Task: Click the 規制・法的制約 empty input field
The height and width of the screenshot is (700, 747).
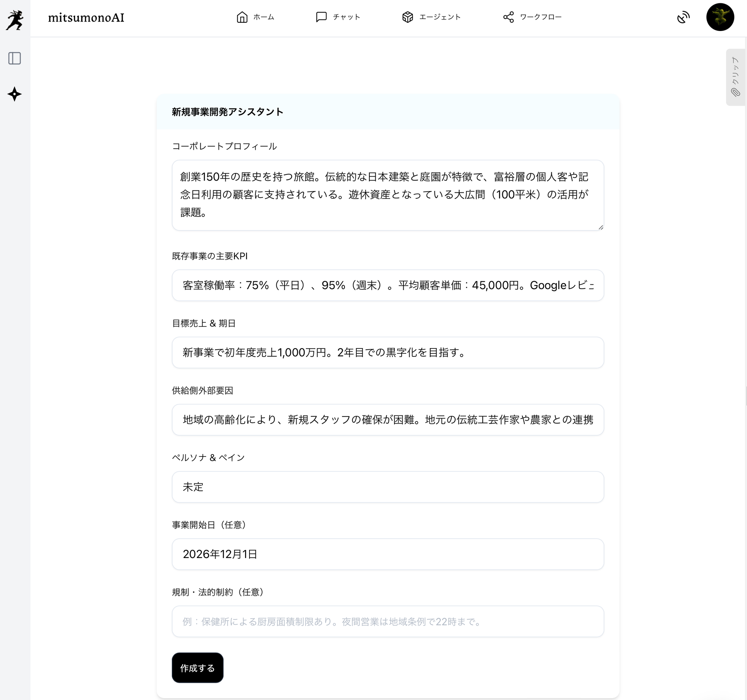Action: pyautogui.click(x=387, y=622)
